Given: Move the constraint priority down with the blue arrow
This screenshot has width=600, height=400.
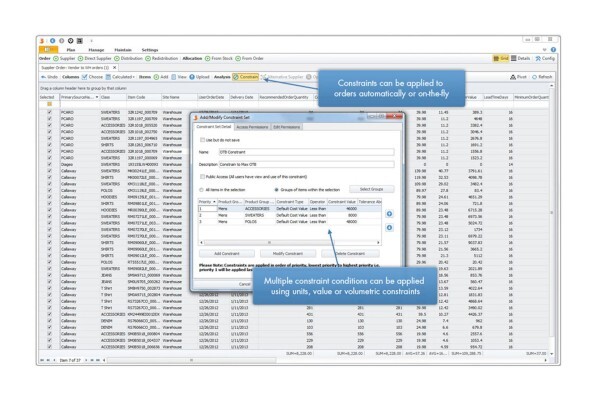Looking at the screenshot, I should [389, 228].
